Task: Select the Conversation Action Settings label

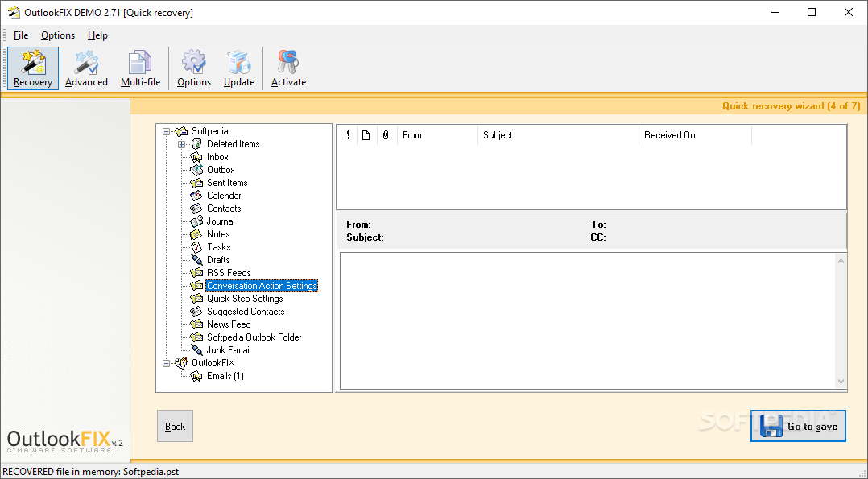Action: (262, 286)
